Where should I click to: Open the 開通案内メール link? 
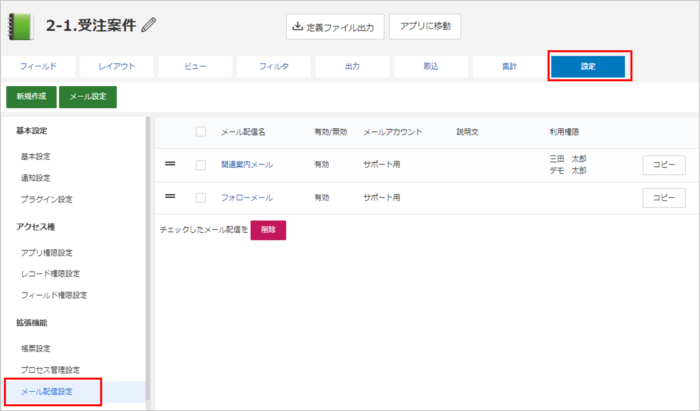coord(247,165)
